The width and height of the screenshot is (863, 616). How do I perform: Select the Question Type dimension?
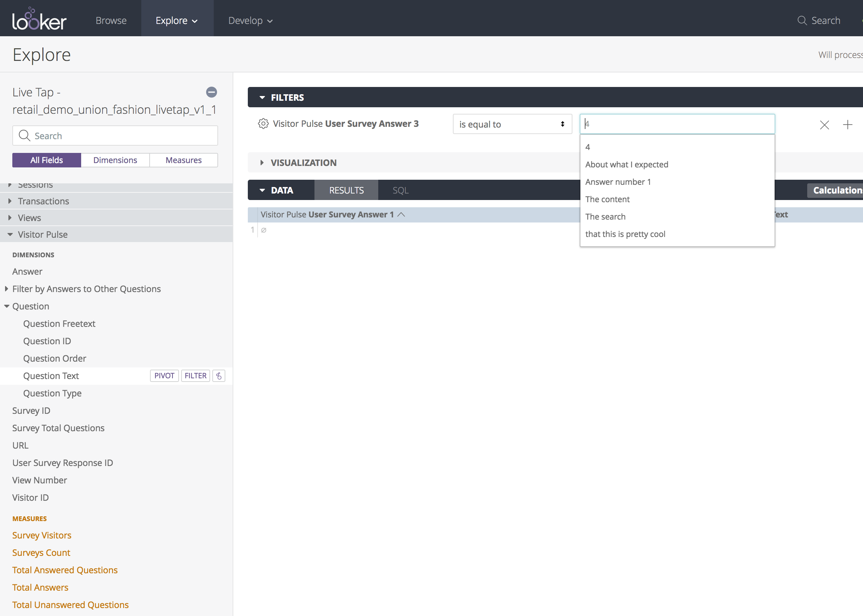[52, 394]
